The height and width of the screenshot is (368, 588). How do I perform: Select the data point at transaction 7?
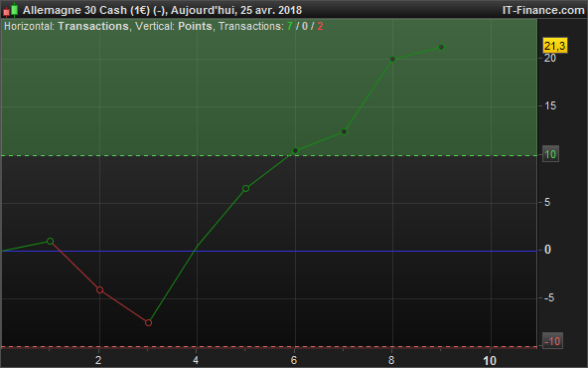tap(344, 132)
